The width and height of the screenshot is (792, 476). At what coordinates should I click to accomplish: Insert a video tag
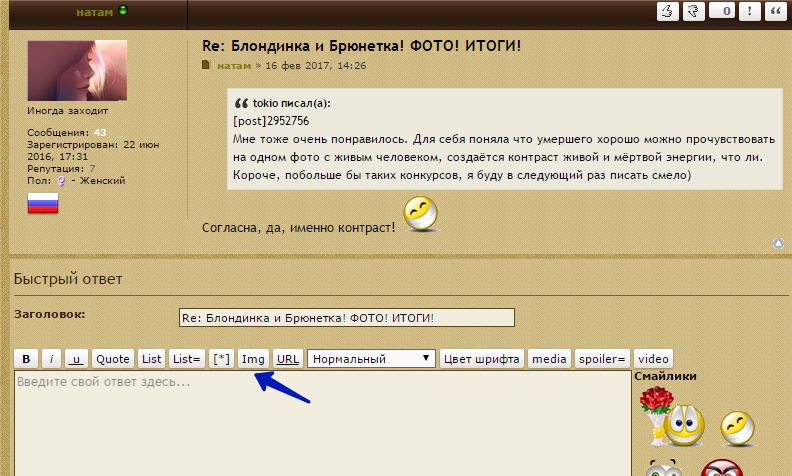(653, 359)
